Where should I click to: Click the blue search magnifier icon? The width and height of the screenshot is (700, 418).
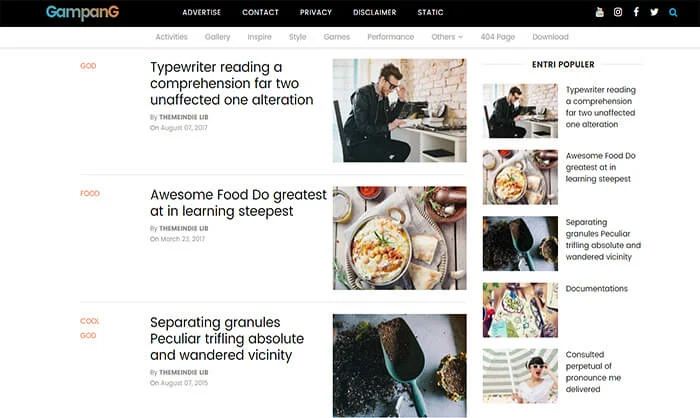point(673,13)
